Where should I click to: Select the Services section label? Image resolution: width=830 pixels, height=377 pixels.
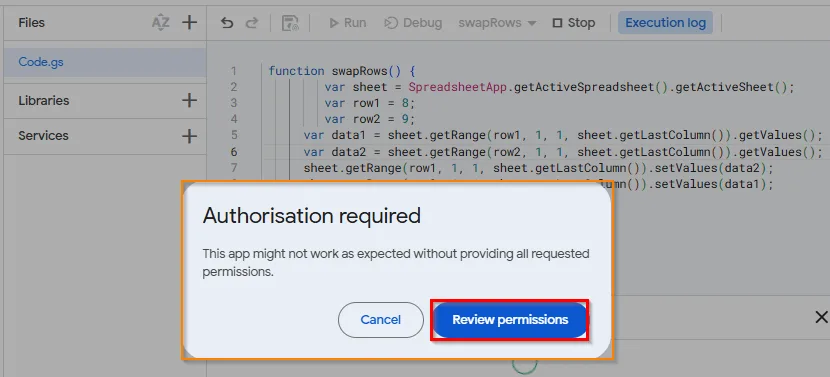(x=43, y=136)
